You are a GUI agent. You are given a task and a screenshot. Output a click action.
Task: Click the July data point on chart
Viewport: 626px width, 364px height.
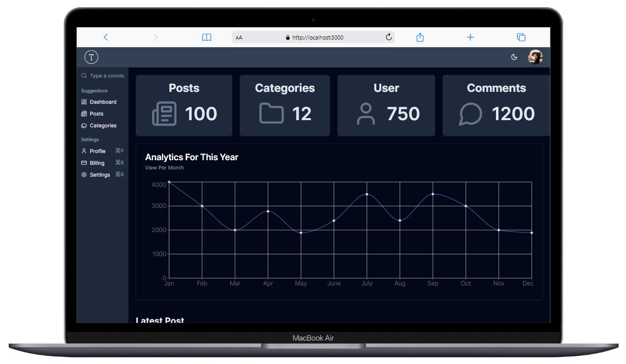coord(366,194)
